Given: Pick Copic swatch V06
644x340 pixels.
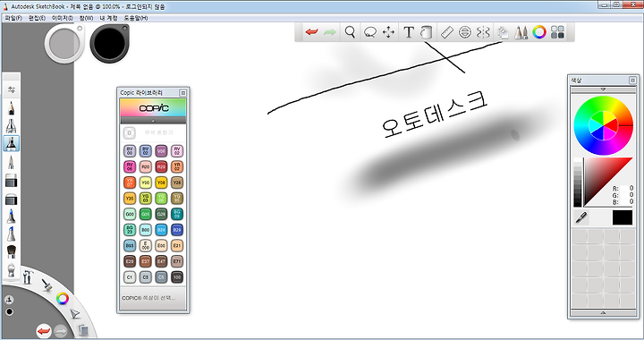Looking at the screenshot, I should pyautogui.click(x=161, y=151).
